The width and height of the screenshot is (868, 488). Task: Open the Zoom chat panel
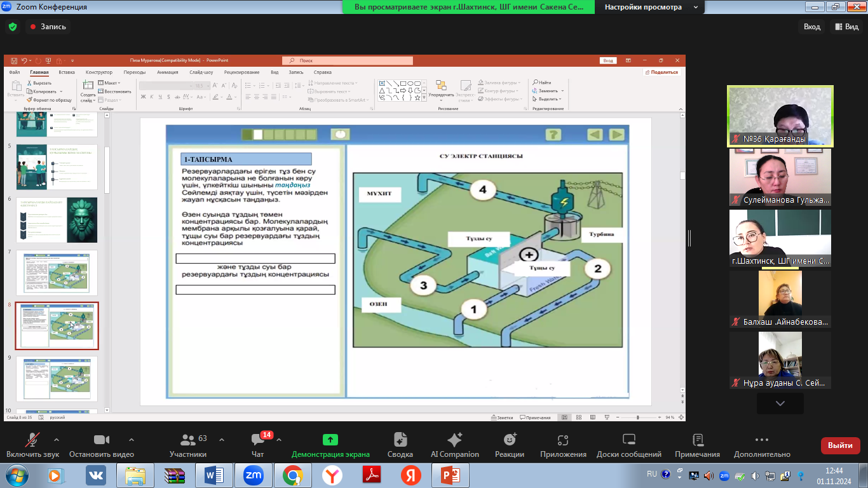pyautogui.click(x=257, y=445)
